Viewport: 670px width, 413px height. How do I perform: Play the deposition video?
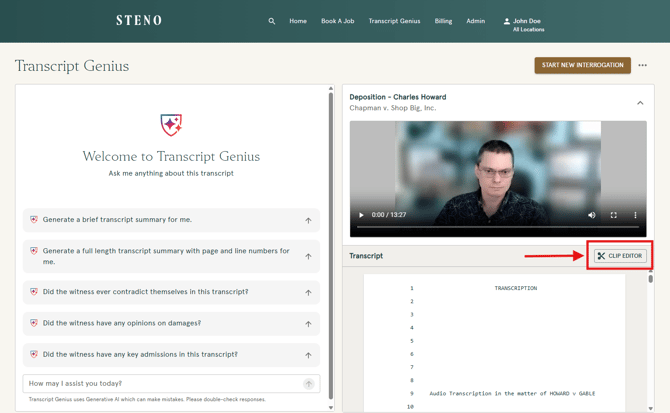(362, 215)
